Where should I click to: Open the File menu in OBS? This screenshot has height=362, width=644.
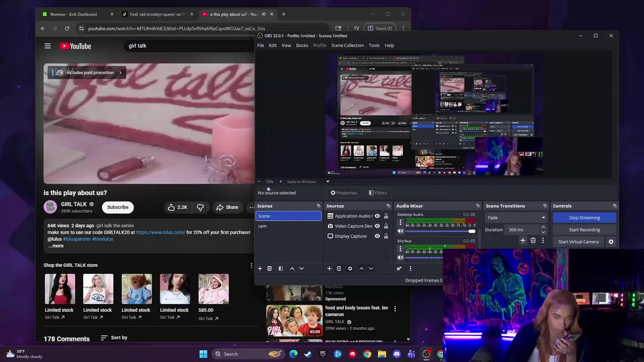(x=261, y=45)
